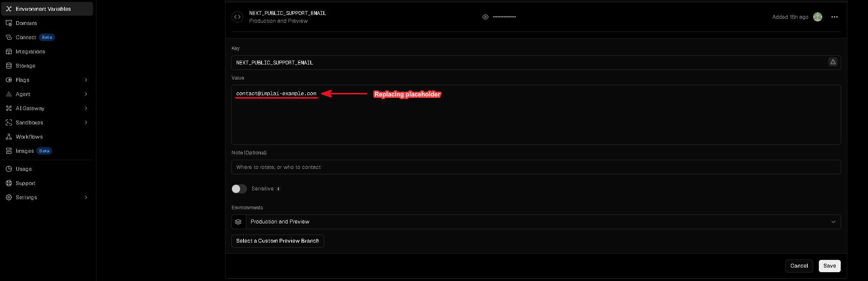
Task: Open the three-dot menu for NEXT_PUBLIC_SUPPORT_EMAIL
Action: pos(835,17)
